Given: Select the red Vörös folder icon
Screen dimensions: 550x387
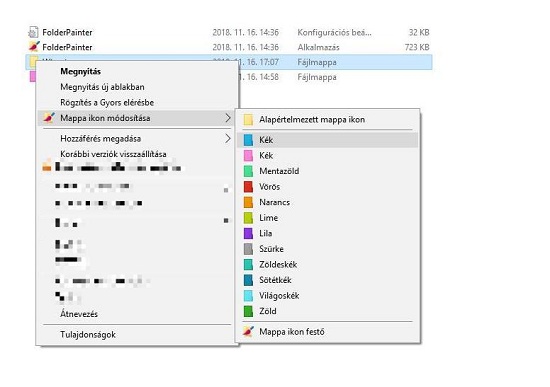Looking at the screenshot, I should (248, 187).
